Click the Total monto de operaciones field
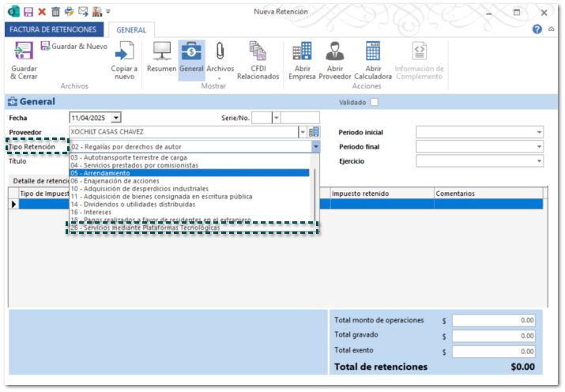Screen dimensions: 565x392 pos(493,320)
